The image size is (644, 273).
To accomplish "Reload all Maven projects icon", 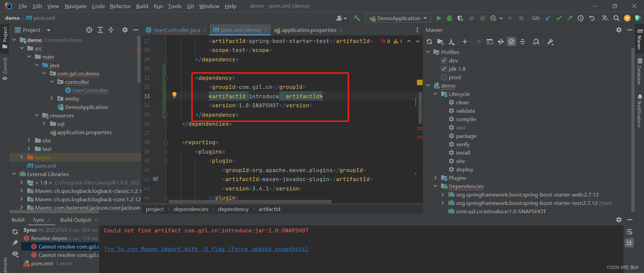I will tap(429, 42).
